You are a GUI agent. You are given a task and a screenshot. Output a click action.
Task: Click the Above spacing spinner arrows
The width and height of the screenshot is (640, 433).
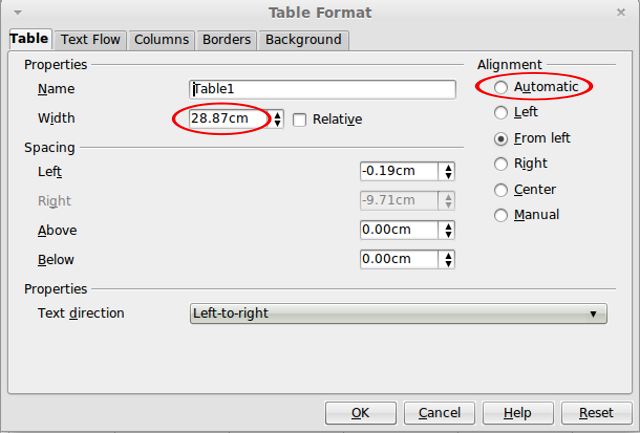pyautogui.click(x=449, y=230)
